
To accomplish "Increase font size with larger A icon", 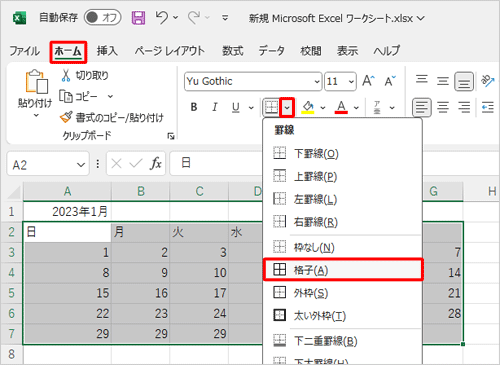I will point(368,81).
